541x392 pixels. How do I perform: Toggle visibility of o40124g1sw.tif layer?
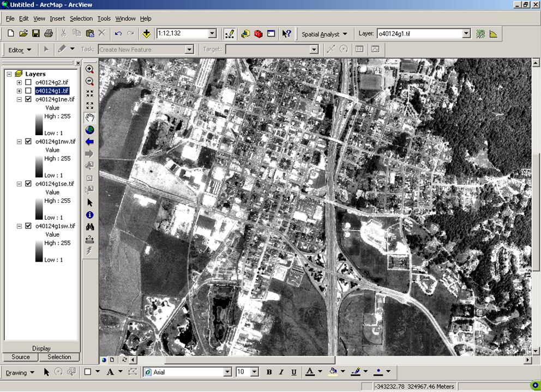point(28,226)
